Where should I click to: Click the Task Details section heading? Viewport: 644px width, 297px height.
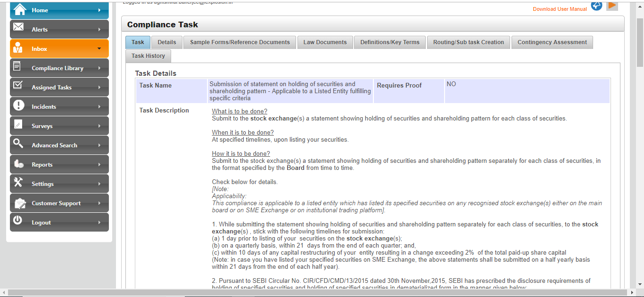pyautogui.click(x=156, y=73)
